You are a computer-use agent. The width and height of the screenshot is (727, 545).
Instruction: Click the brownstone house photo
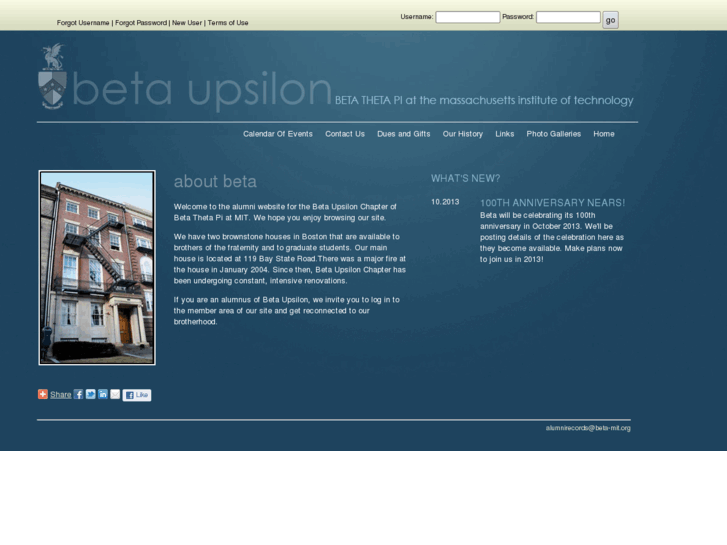click(x=97, y=268)
